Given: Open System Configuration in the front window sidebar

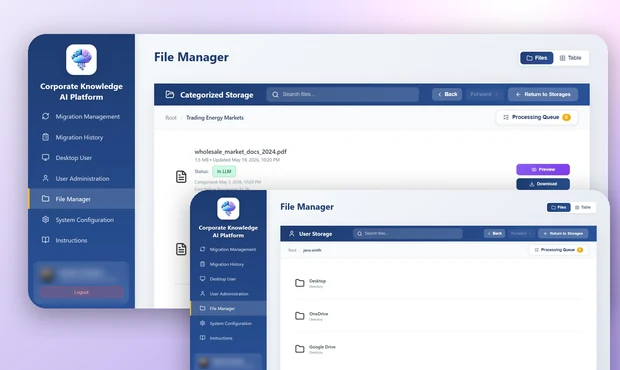Looking at the screenshot, I should point(228,323).
